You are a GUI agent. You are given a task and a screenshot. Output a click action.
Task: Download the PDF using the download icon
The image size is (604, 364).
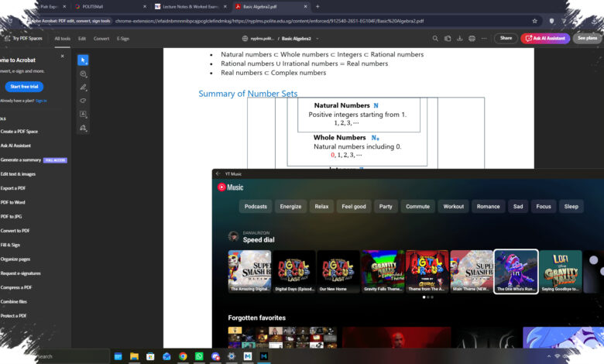pyautogui.click(x=459, y=39)
